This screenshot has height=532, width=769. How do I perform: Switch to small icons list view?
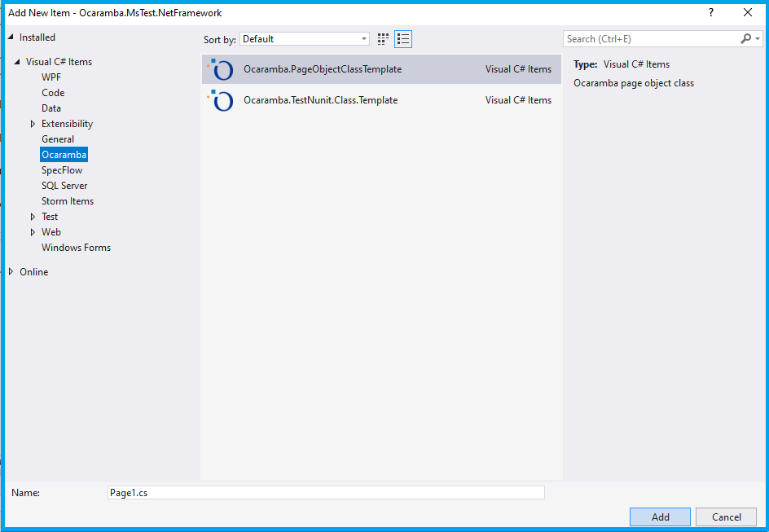403,39
